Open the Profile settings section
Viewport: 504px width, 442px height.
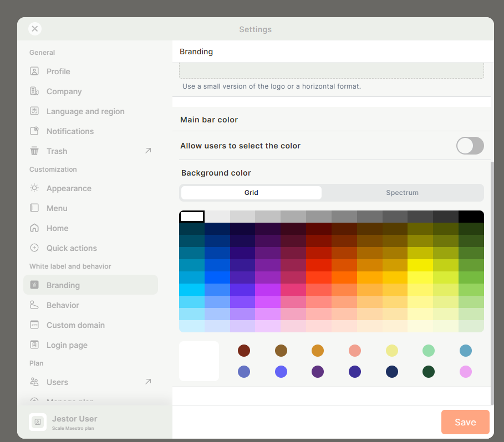(x=90, y=71)
